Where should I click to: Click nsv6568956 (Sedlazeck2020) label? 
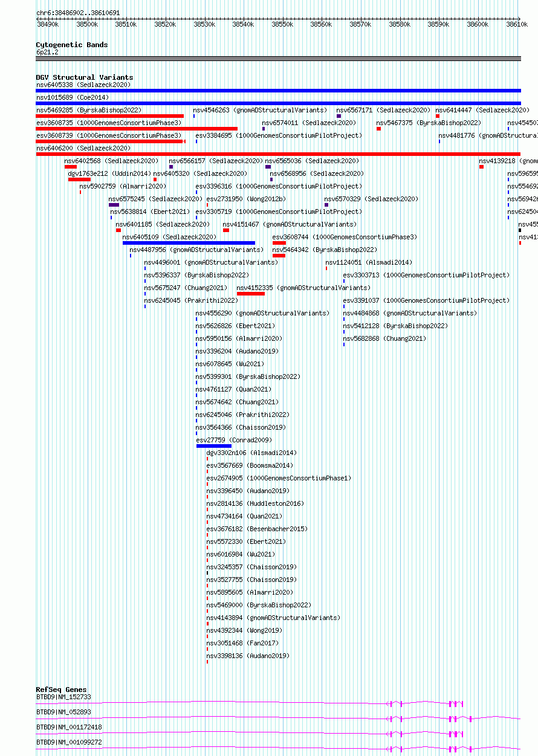pos(317,174)
